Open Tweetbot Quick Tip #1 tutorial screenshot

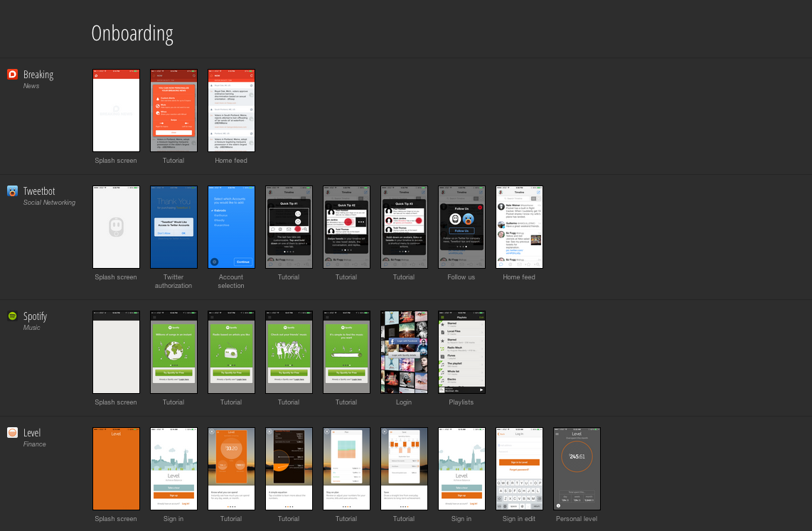coord(289,227)
